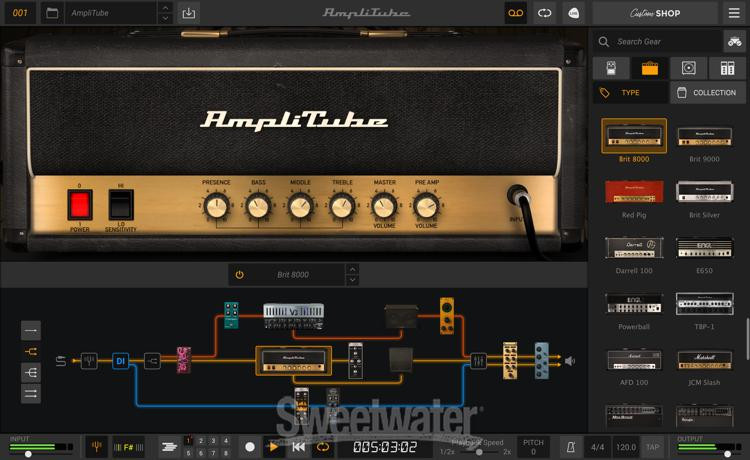
Task: Toggle the metronome icon
Action: pos(571,447)
